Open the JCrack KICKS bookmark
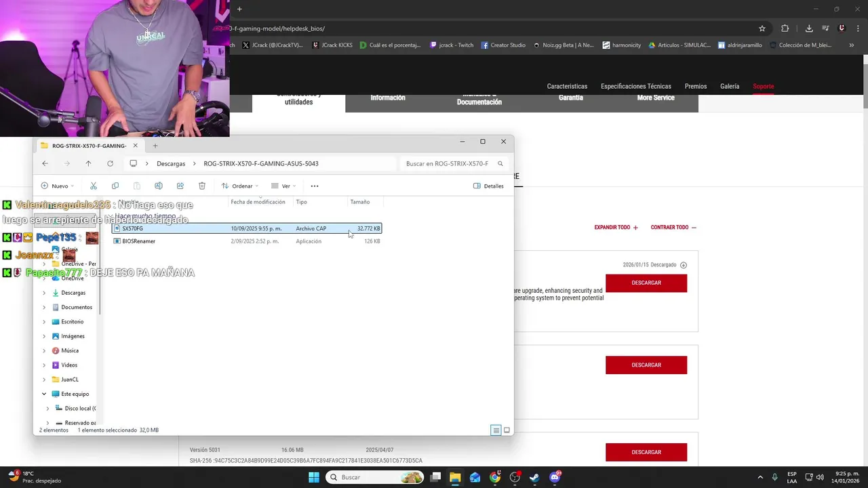Viewport: 868px width, 488px height. click(x=332, y=45)
